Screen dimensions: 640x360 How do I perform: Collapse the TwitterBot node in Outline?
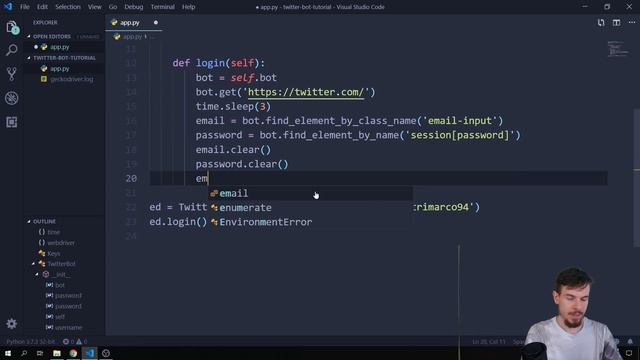click(x=33, y=264)
